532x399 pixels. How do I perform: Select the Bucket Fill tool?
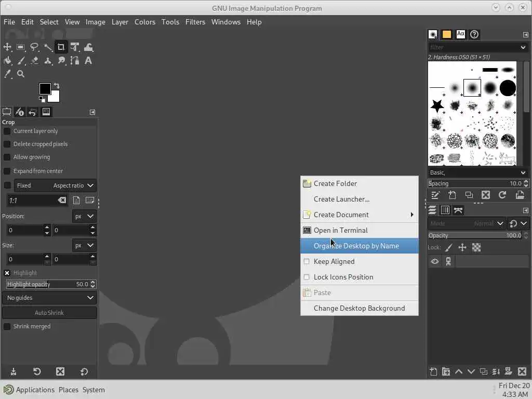(7, 61)
